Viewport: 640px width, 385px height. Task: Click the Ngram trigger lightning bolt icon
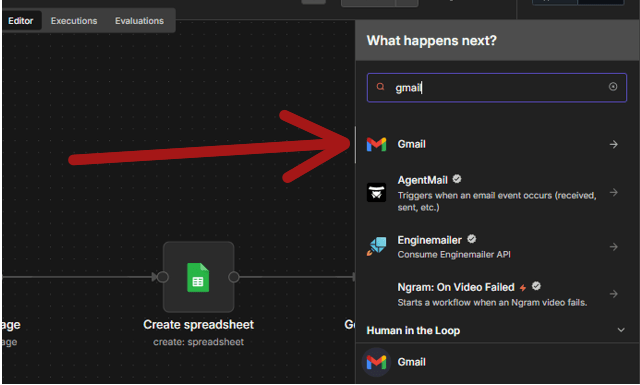(x=523, y=288)
